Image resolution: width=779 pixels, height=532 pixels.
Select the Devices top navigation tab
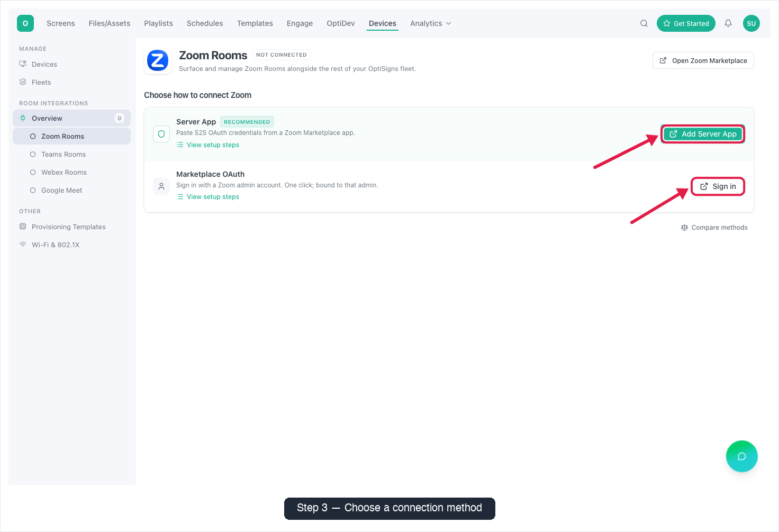coord(383,23)
